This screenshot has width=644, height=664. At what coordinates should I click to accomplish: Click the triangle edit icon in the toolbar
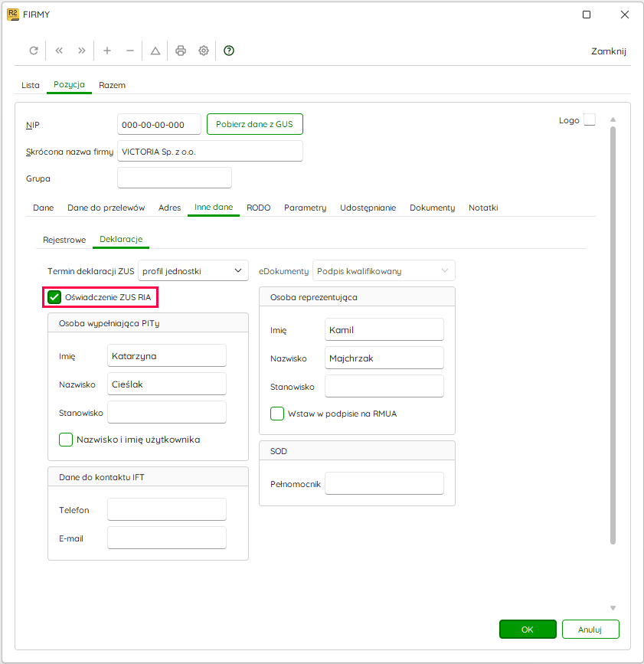tap(155, 51)
